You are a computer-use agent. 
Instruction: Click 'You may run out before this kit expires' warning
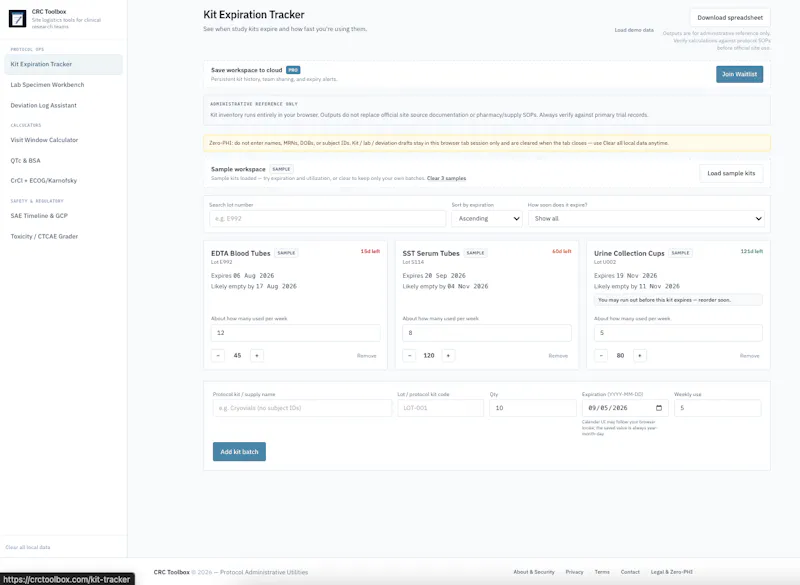tap(678, 300)
